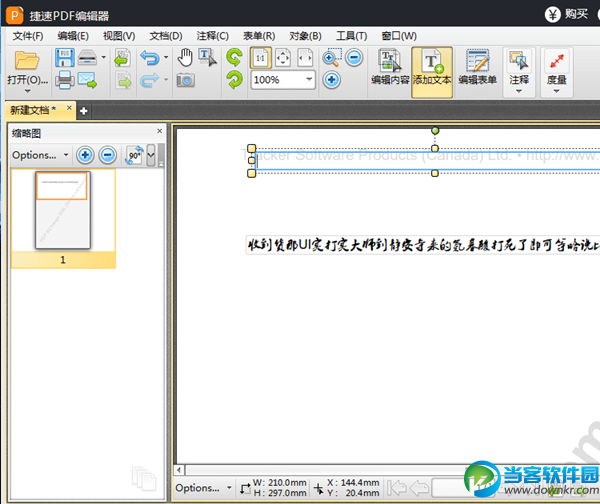Click the Snapshot camera tool
Screen dimensions: 600x504
(x=185, y=80)
